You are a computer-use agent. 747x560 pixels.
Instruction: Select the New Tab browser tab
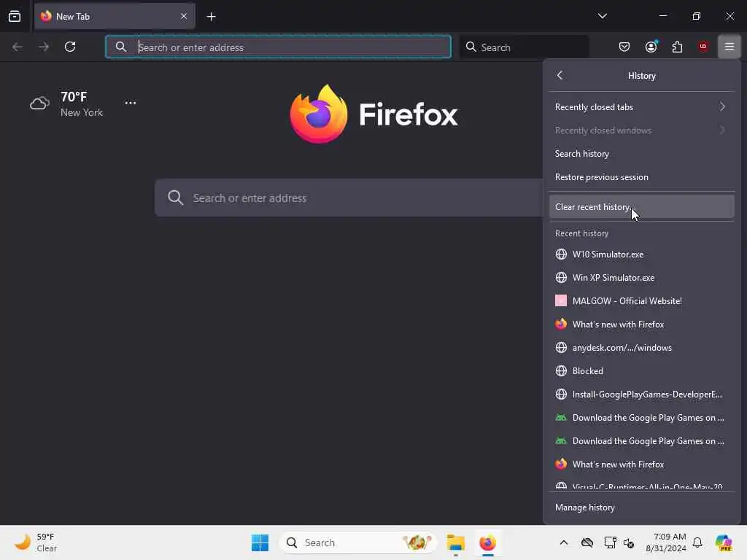[115, 16]
